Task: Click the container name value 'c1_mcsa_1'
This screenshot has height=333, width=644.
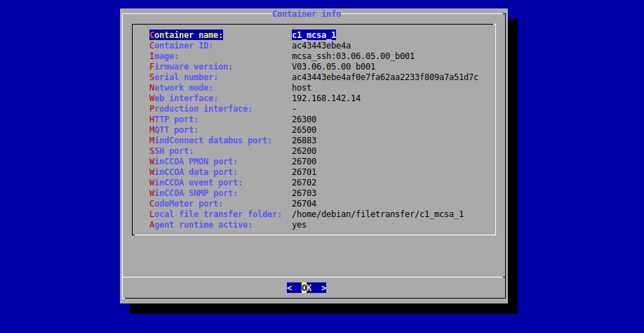Action: tap(314, 35)
